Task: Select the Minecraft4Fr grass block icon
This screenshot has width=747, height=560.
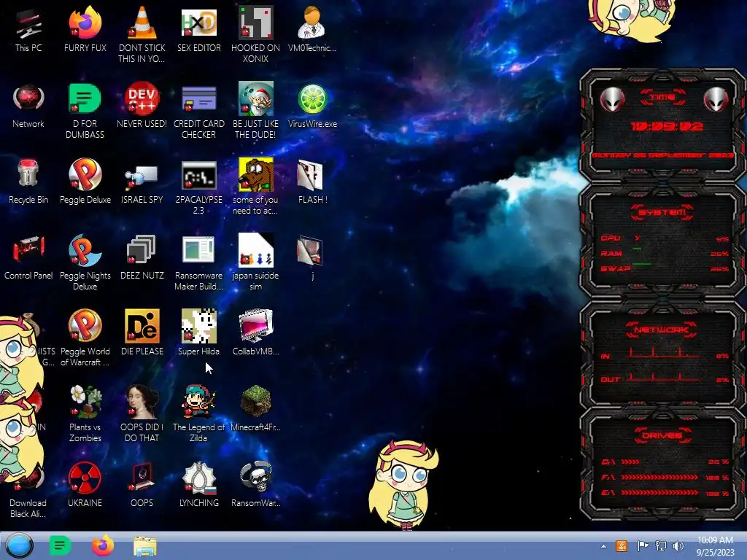Action: tap(256, 400)
